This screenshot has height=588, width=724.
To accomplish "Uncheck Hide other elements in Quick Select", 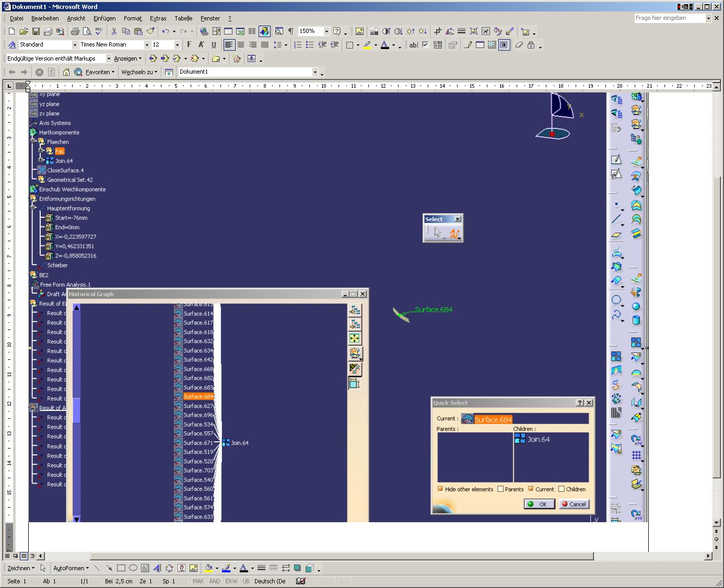I will (440, 489).
